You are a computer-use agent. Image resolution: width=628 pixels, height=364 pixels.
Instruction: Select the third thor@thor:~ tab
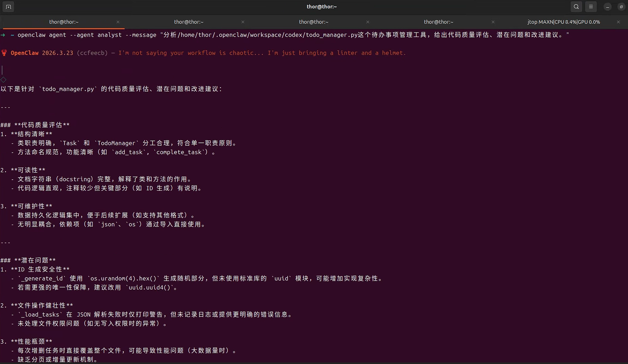click(313, 22)
